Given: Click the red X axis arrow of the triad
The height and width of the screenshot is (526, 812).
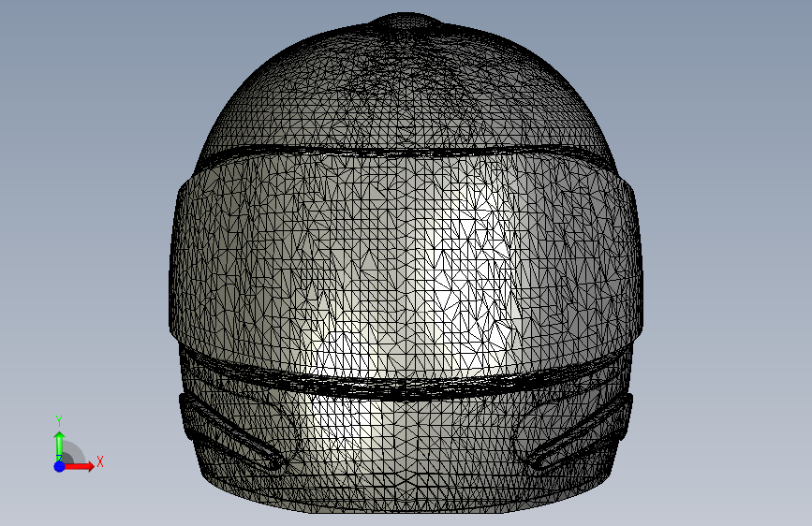Looking at the screenshot, I should pyautogui.click(x=79, y=466).
